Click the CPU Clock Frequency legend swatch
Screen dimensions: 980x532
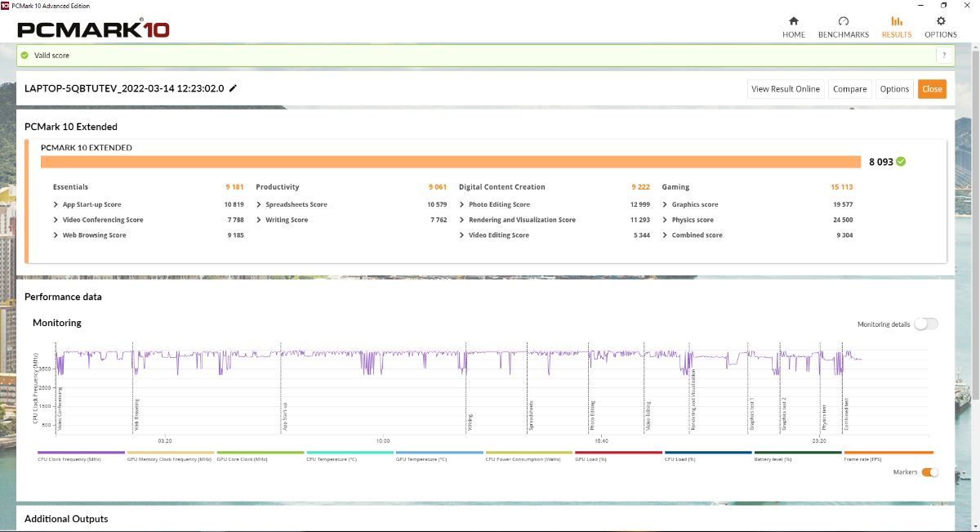(81, 453)
